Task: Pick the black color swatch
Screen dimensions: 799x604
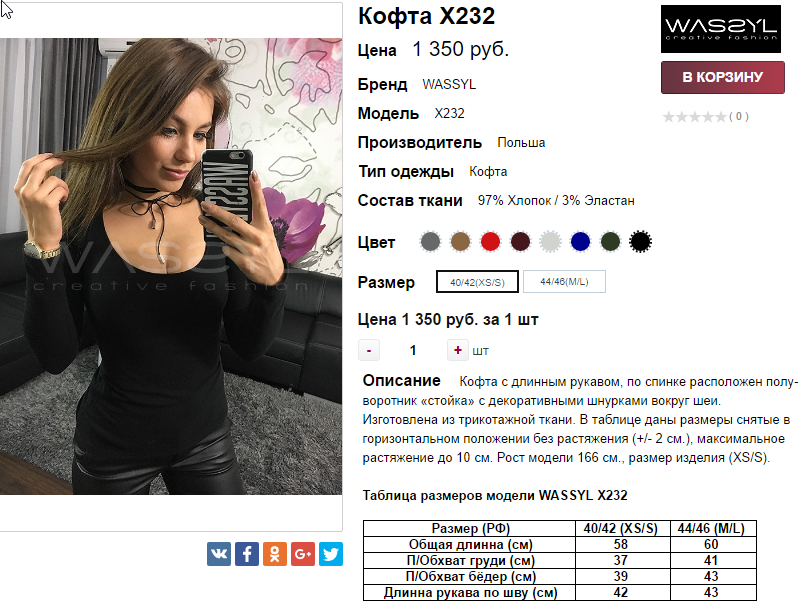Action: [640, 242]
